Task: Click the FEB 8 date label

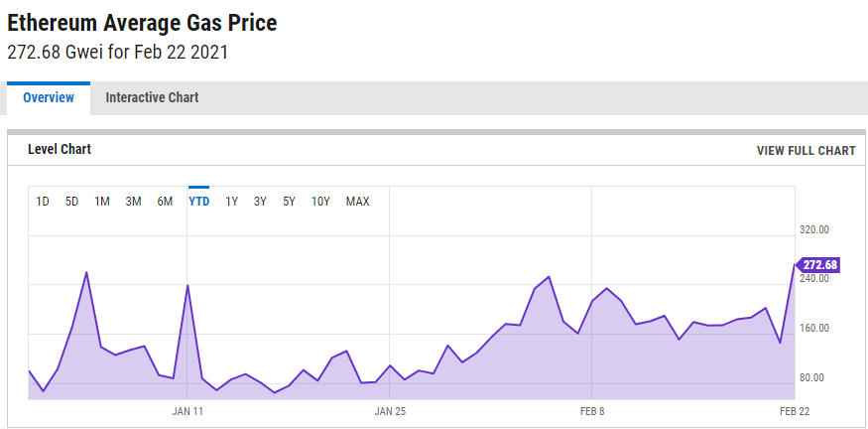Action: (592, 410)
